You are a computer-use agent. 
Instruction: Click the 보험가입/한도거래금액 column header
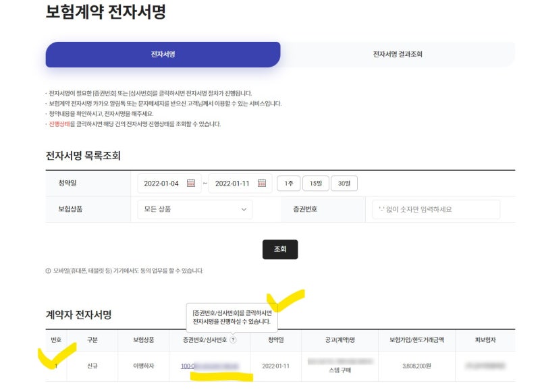coord(416,340)
